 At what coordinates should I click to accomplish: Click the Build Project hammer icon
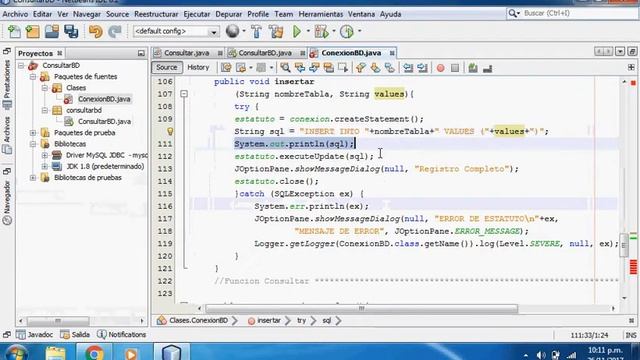tap(256, 31)
